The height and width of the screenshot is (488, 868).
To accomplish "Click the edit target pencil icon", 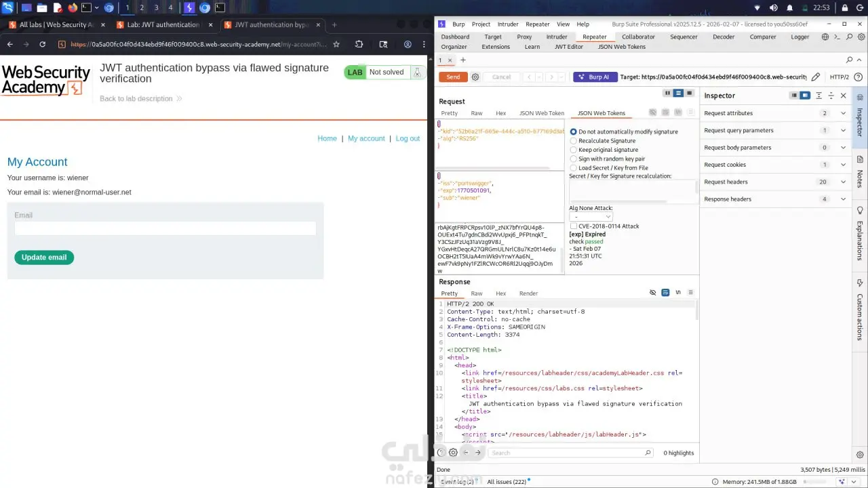I will click(x=816, y=77).
